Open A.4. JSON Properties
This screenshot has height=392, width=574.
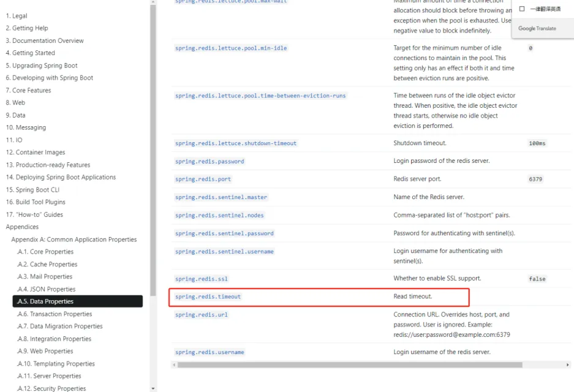pos(46,289)
